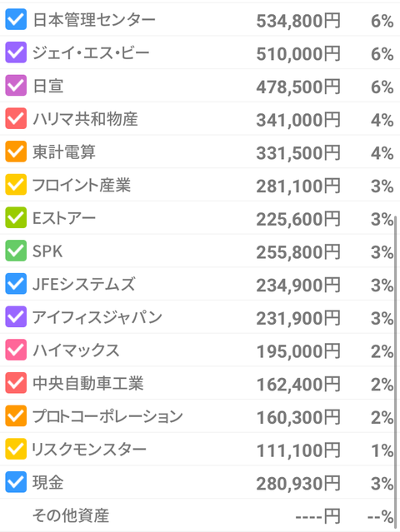Image resolution: width=400 pixels, height=532 pixels.
Task: Select the SPK stock name label
Action: (47, 251)
